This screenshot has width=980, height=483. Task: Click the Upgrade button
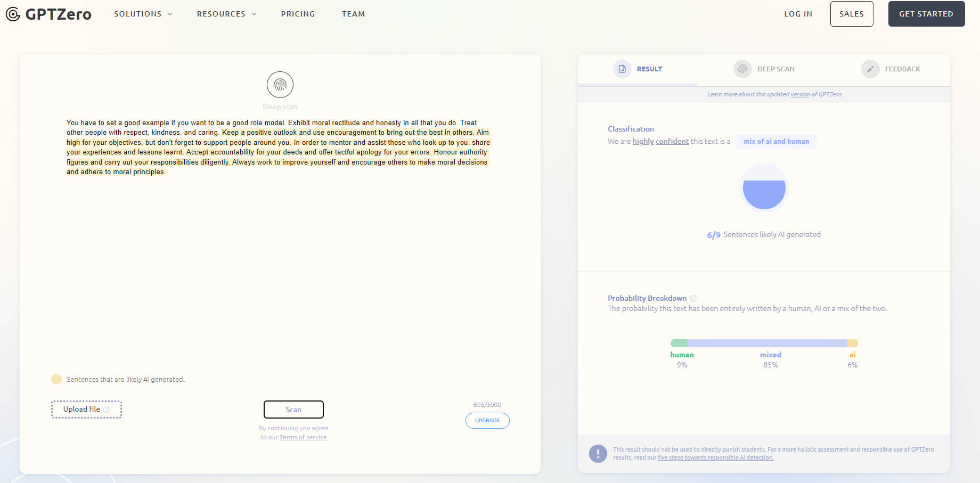[487, 421]
